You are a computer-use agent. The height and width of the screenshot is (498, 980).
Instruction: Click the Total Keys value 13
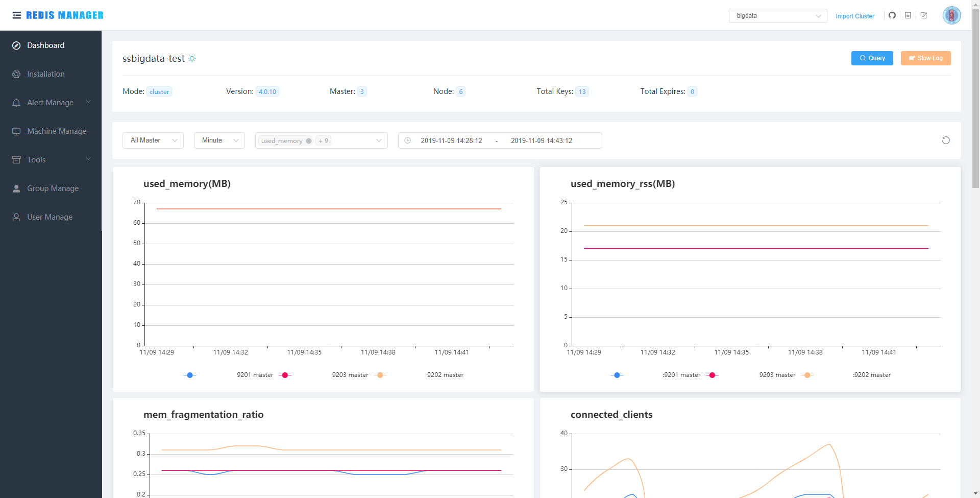click(x=582, y=92)
